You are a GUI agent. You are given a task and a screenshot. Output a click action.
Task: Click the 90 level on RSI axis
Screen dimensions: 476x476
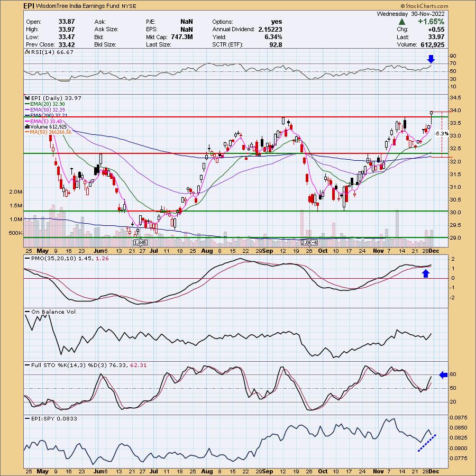point(453,56)
